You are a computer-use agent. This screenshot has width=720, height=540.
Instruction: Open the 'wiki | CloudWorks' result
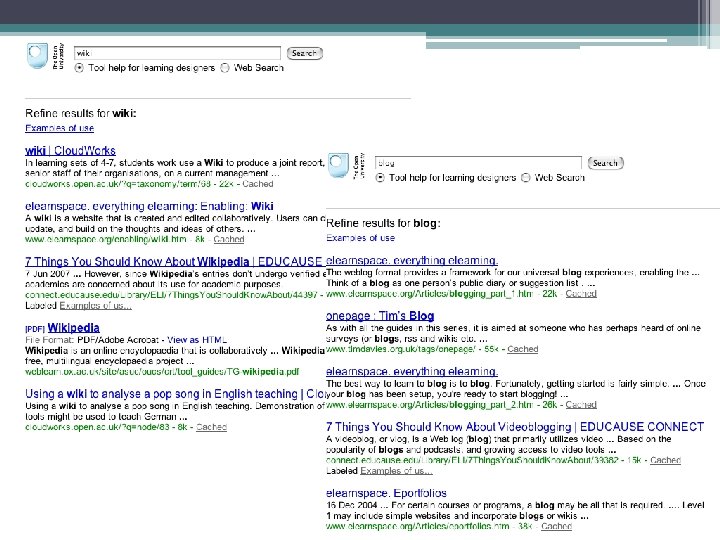[70, 151]
